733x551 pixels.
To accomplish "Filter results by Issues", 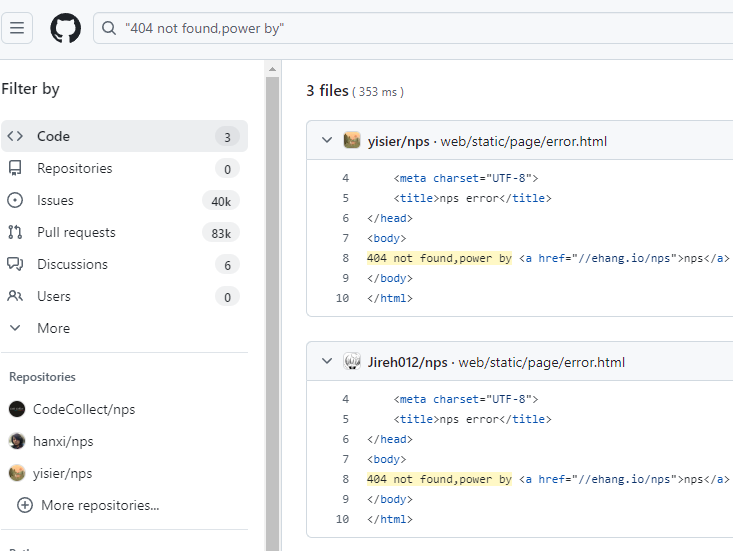I will point(55,200).
